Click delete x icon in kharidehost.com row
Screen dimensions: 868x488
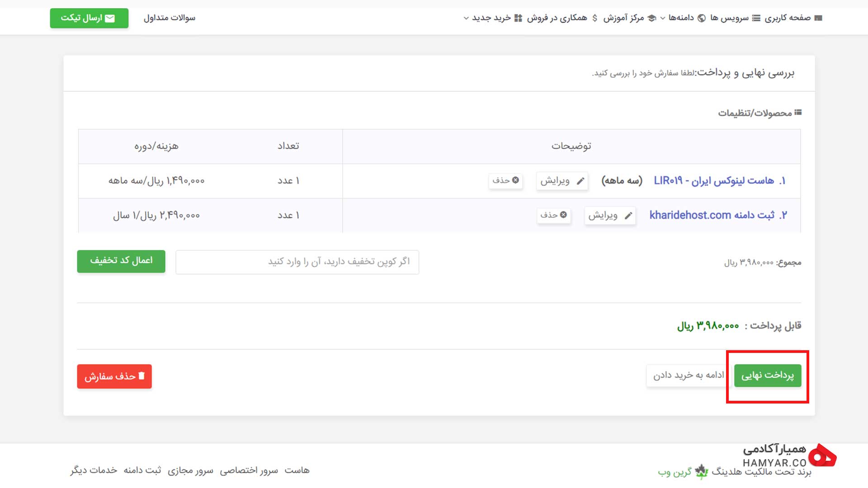[563, 215]
